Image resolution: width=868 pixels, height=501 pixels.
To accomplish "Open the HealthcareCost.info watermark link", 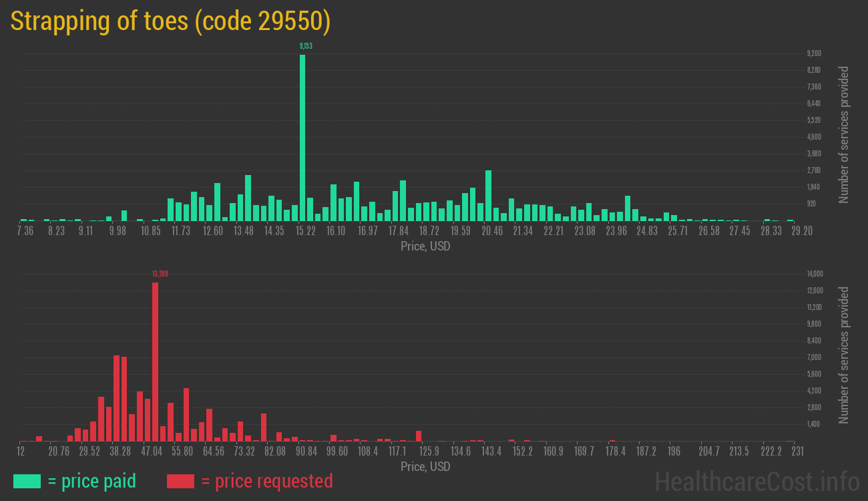I will coord(756,481).
